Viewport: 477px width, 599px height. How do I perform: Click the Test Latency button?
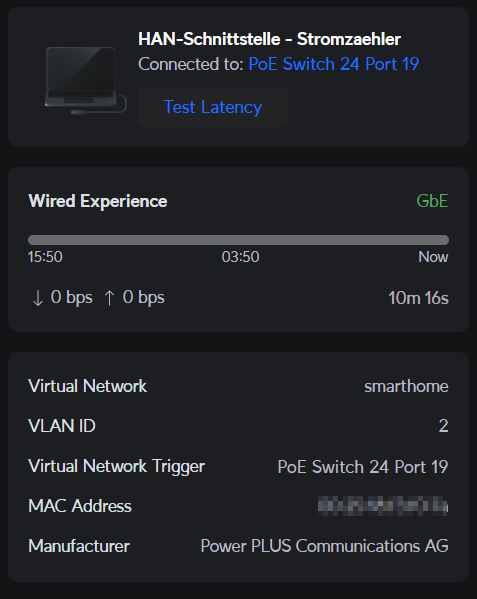(213, 107)
